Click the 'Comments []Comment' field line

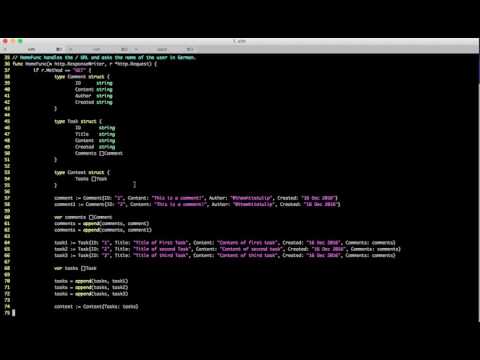pos(99,153)
